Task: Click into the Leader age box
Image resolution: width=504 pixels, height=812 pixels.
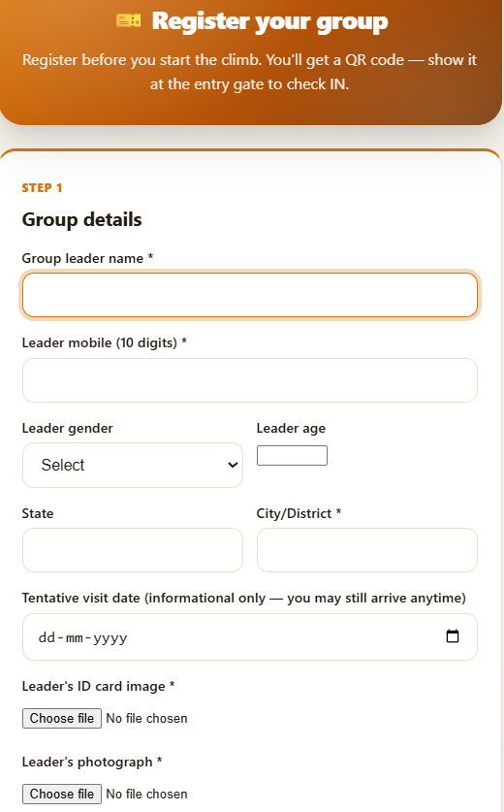Action: point(292,455)
